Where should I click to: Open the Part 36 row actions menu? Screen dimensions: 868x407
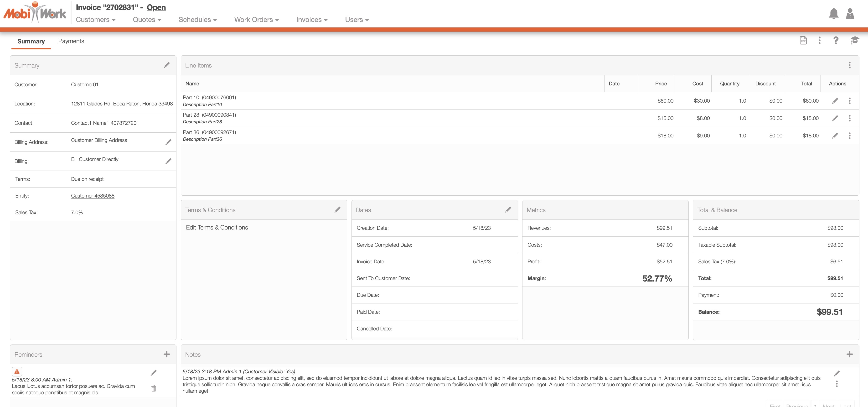pyautogui.click(x=849, y=136)
